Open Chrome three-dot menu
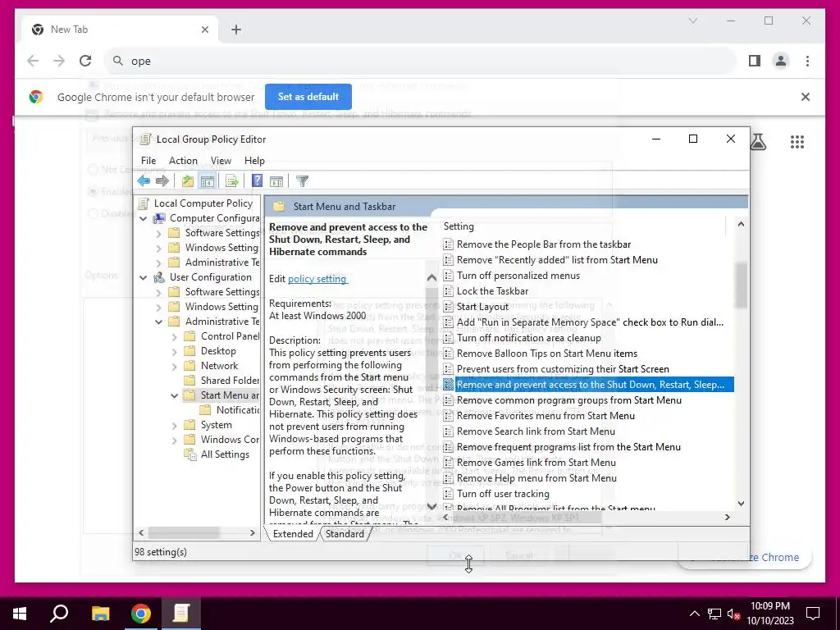The image size is (840, 630). click(x=807, y=61)
